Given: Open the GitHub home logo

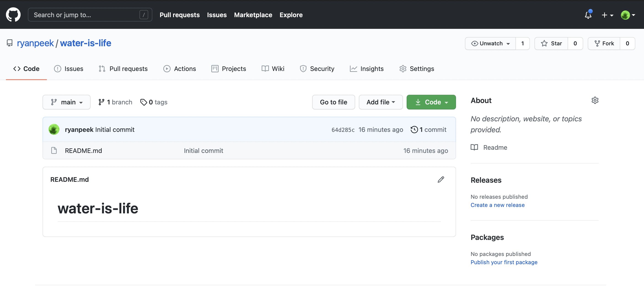Looking at the screenshot, I should point(13,15).
